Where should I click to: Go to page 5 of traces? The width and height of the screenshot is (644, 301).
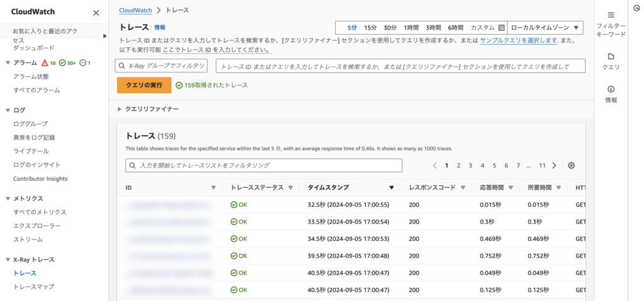494,165
